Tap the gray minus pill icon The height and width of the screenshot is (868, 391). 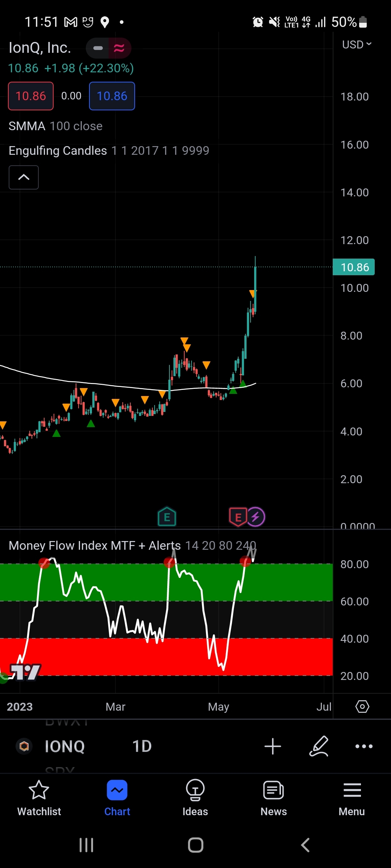(x=98, y=48)
